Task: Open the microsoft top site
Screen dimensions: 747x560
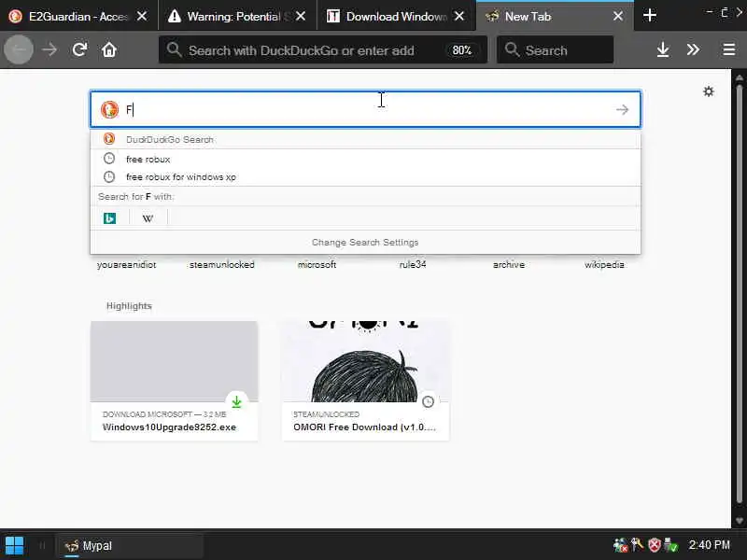Action: click(x=317, y=265)
